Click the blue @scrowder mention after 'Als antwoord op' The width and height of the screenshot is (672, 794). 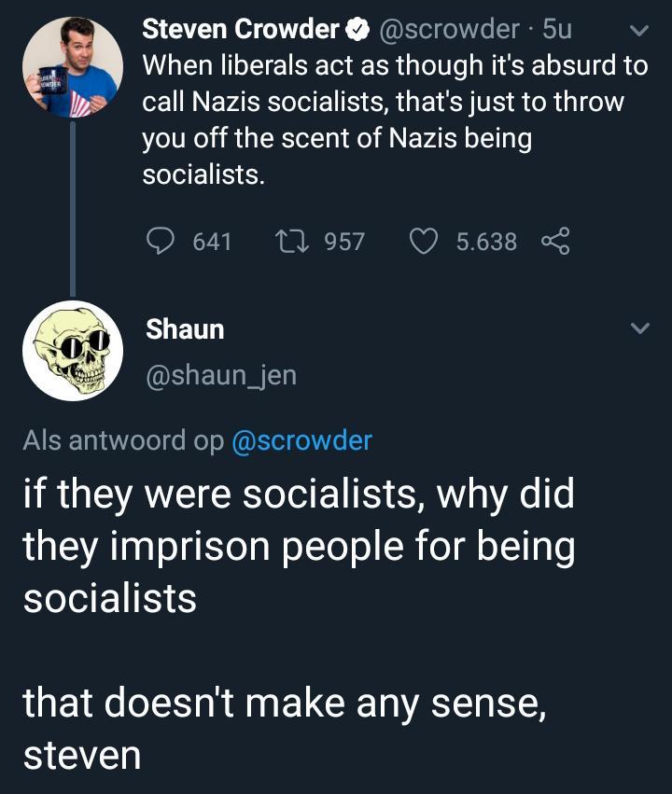301,440
